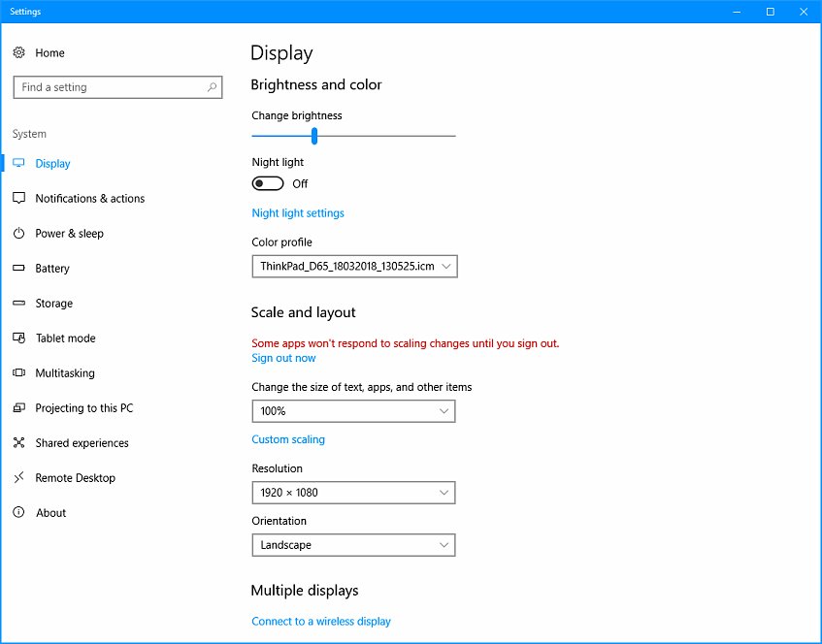
Task: Click the 'Brightness and color' heading
Action: tap(316, 84)
